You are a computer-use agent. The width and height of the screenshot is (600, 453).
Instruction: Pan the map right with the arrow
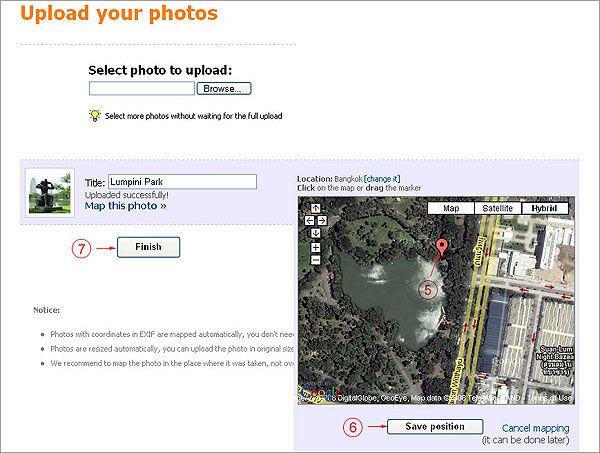[322, 219]
